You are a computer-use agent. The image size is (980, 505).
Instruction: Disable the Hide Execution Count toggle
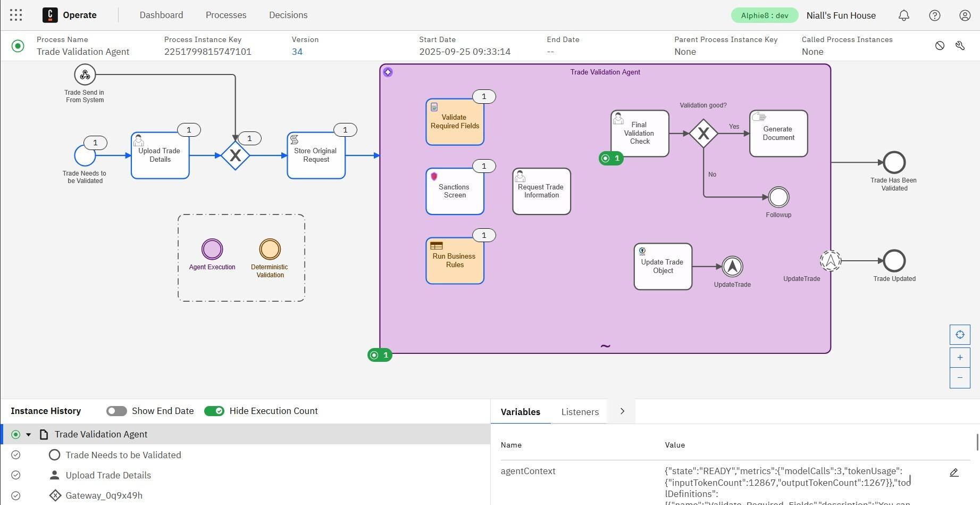[x=214, y=411]
